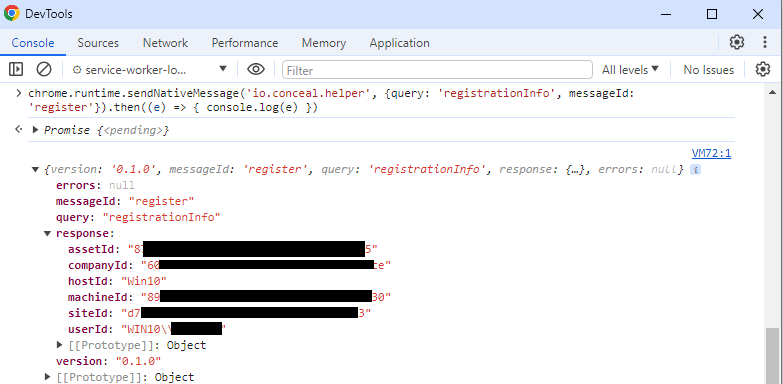Go to the Memory tab
Screen dimensions: 783x384
[324, 43]
